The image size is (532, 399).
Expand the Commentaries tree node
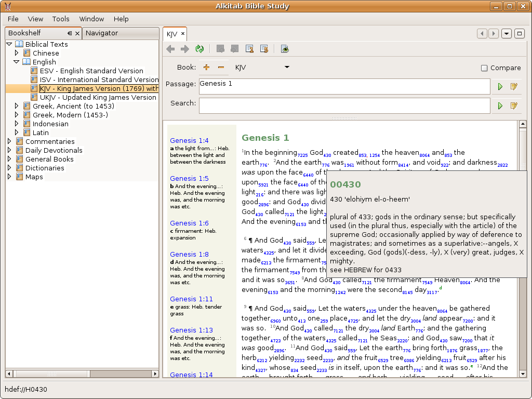pos(9,141)
